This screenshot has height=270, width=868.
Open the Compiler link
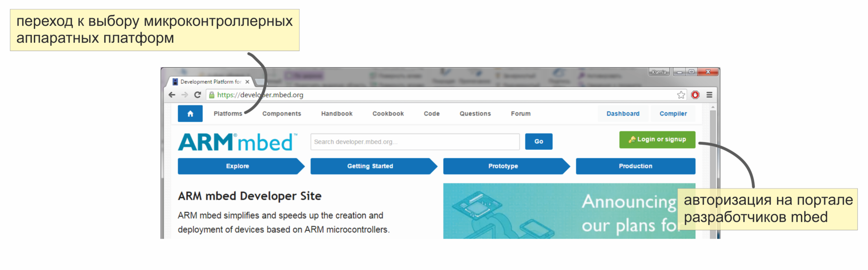pyautogui.click(x=673, y=114)
